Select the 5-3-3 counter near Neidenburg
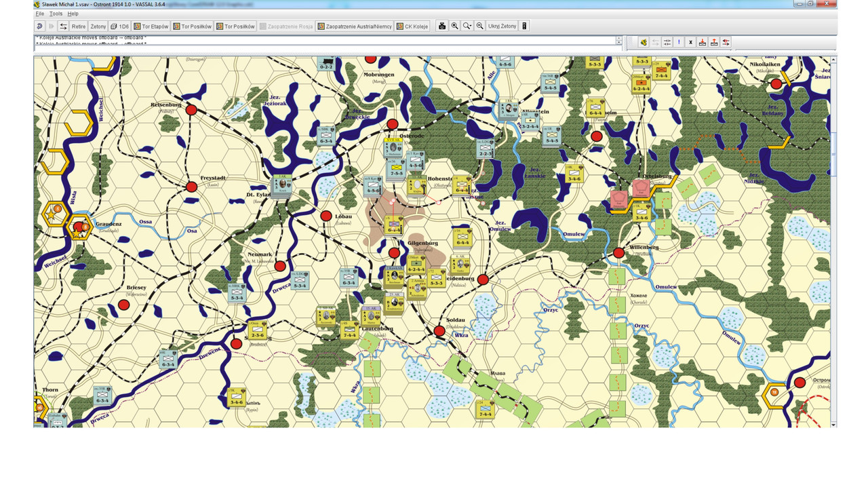This screenshot has height=481, width=868. click(x=437, y=278)
